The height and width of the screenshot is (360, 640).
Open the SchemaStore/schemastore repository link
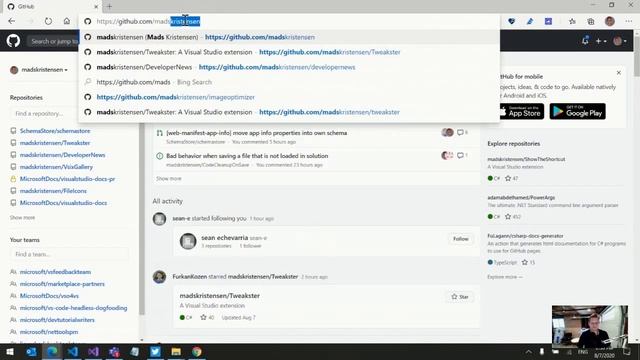point(55,131)
